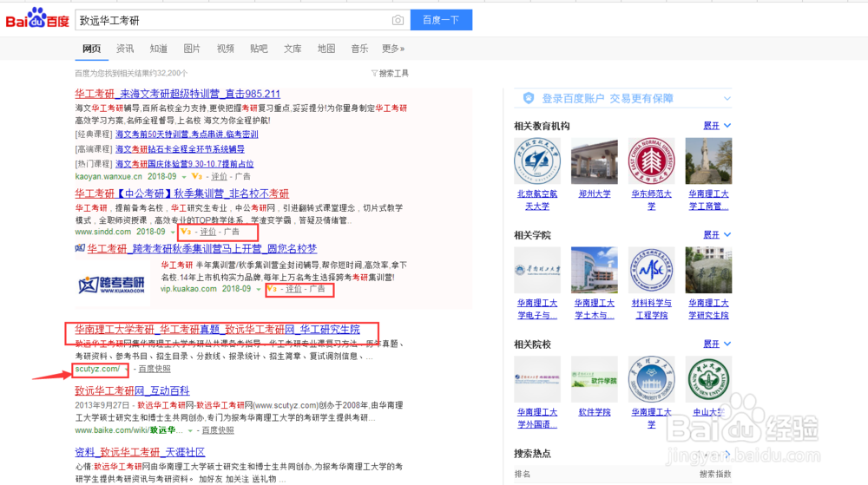Open the 更多» menu
The height and width of the screenshot is (485, 868).
click(x=393, y=49)
